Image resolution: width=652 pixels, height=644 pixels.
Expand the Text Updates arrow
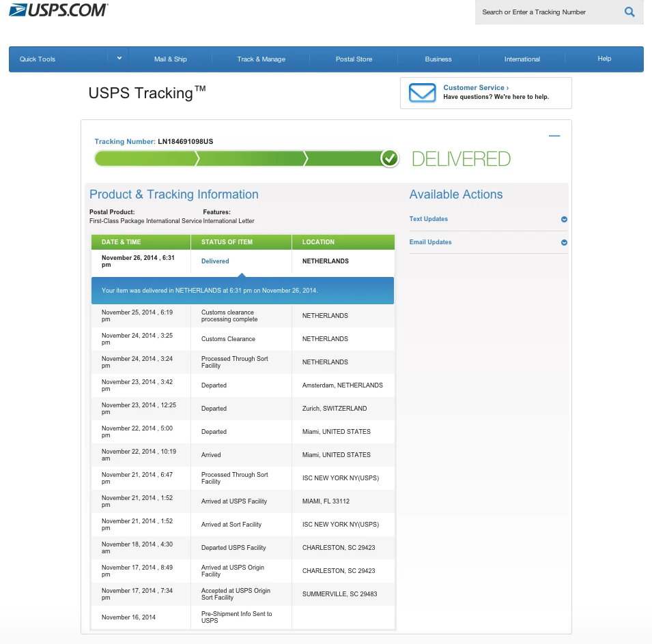coord(564,220)
